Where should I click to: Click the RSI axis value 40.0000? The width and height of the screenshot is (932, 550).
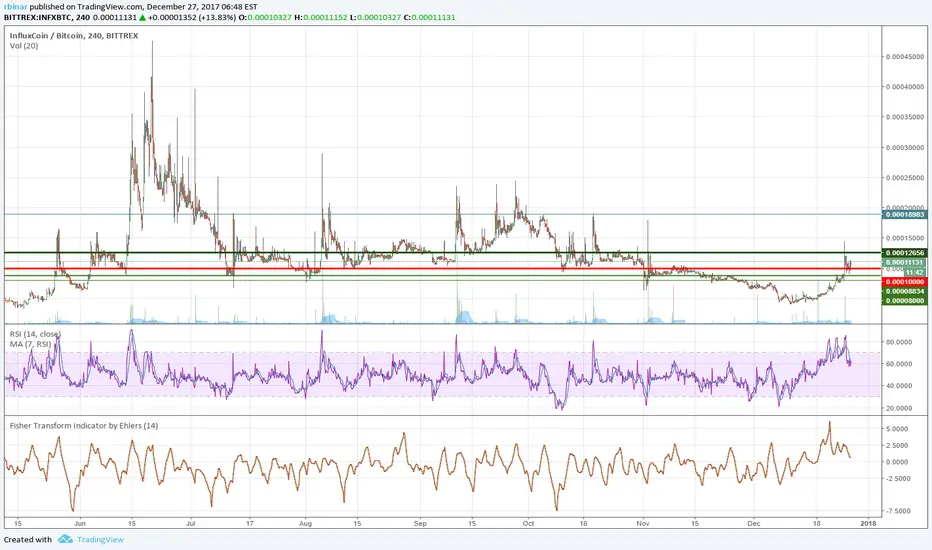tap(899, 386)
